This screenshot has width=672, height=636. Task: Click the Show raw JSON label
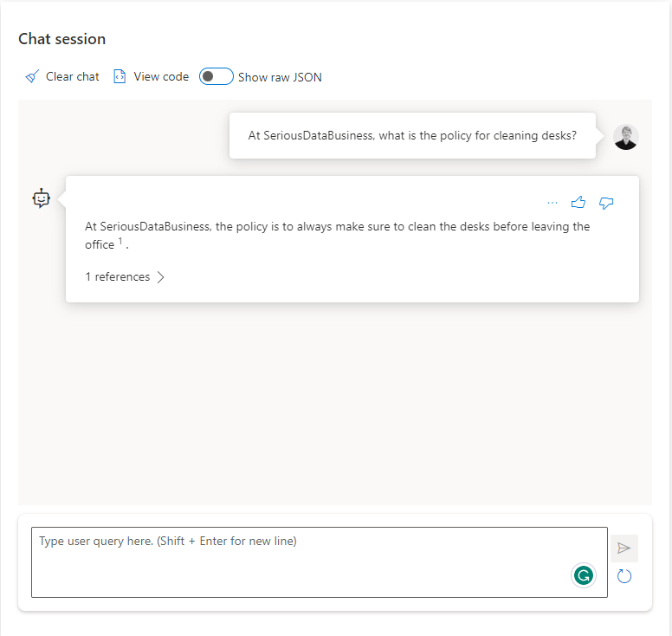point(280,77)
